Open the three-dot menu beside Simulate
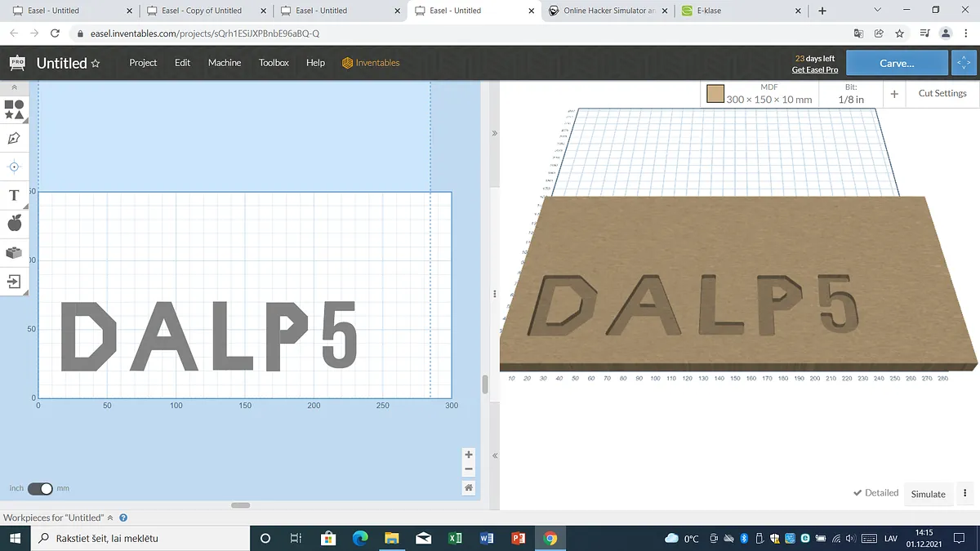The width and height of the screenshot is (980, 551). click(x=965, y=493)
